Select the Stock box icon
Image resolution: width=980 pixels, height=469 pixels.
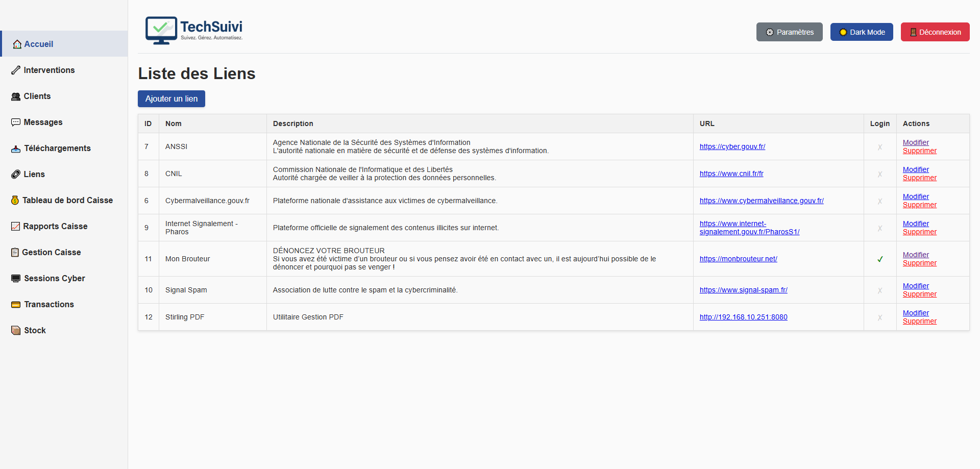click(16, 330)
